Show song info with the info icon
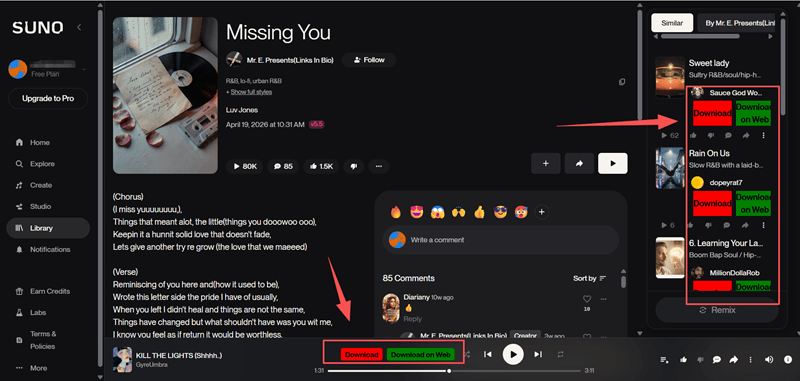 (x=787, y=360)
